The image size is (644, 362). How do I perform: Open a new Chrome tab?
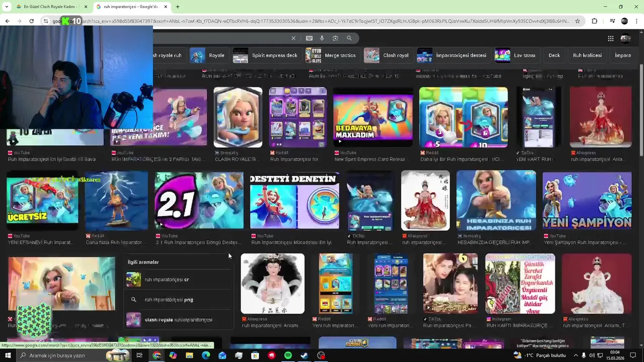pyautogui.click(x=178, y=7)
